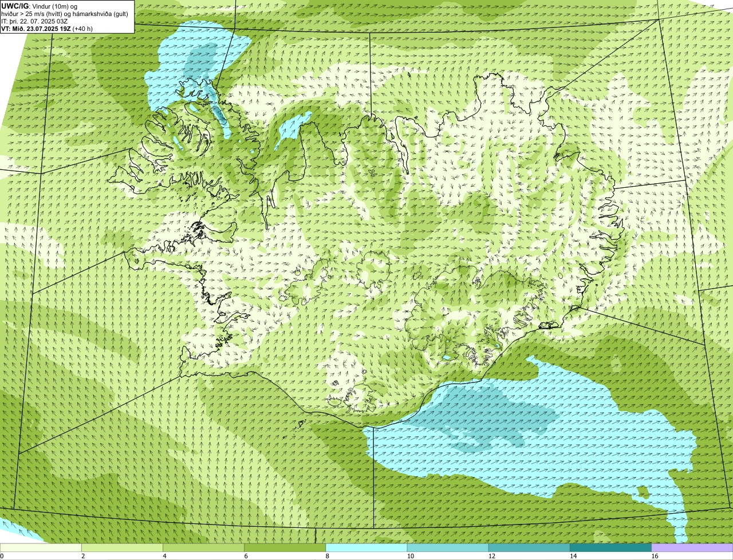This screenshot has width=733, height=560.
Task: Click the "14" label on the color scale
Action: [573, 556]
